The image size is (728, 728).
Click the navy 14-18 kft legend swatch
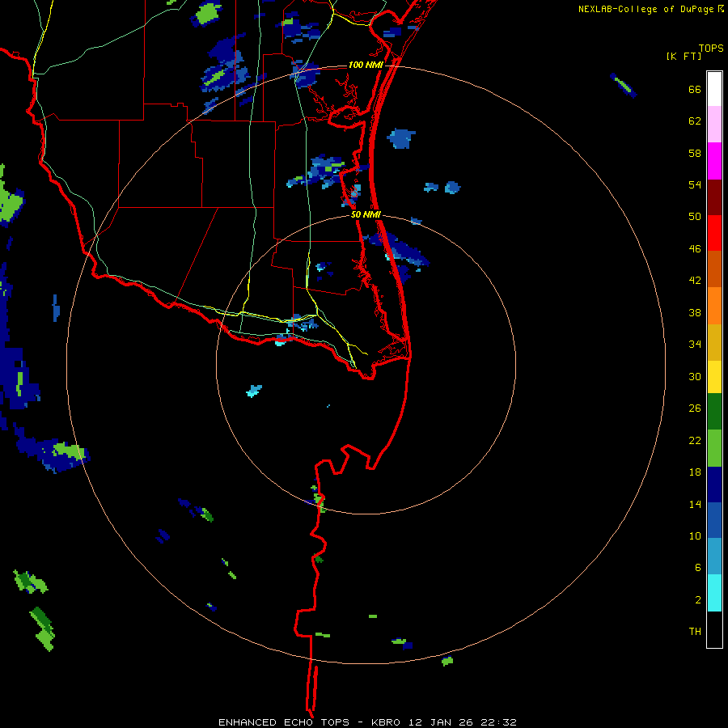click(714, 485)
